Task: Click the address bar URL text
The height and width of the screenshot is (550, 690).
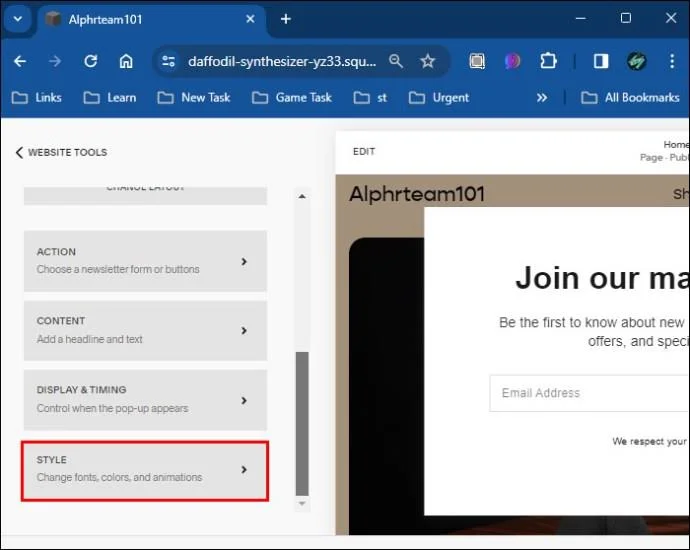Action: (282, 61)
